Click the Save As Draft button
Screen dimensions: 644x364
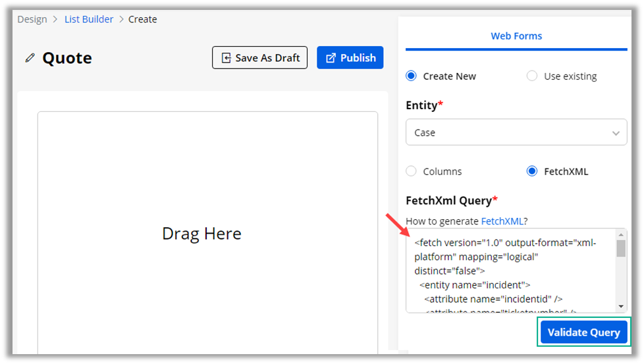click(x=259, y=58)
